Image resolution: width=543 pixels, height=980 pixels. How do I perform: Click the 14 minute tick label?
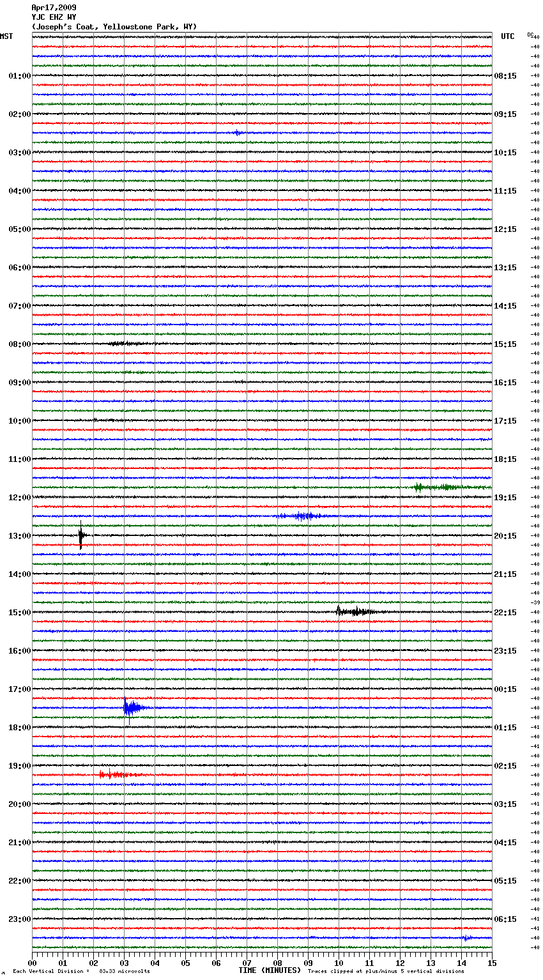[x=461, y=963]
